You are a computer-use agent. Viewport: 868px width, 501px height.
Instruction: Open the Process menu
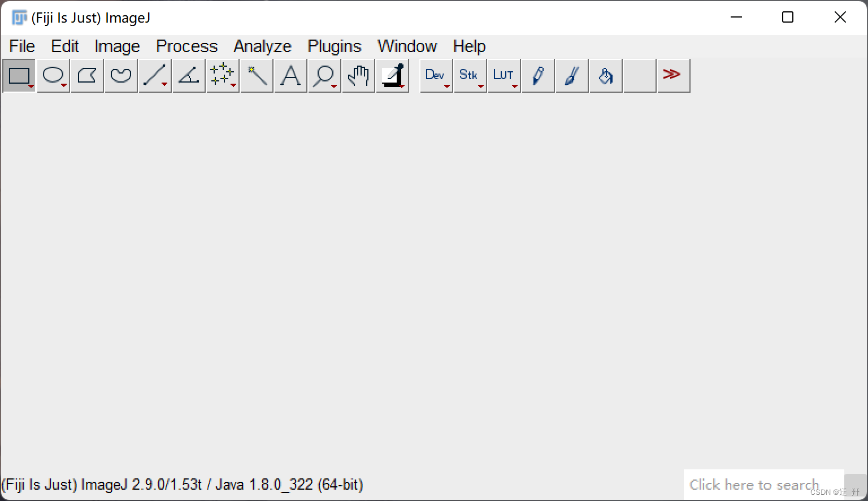point(187,46)
